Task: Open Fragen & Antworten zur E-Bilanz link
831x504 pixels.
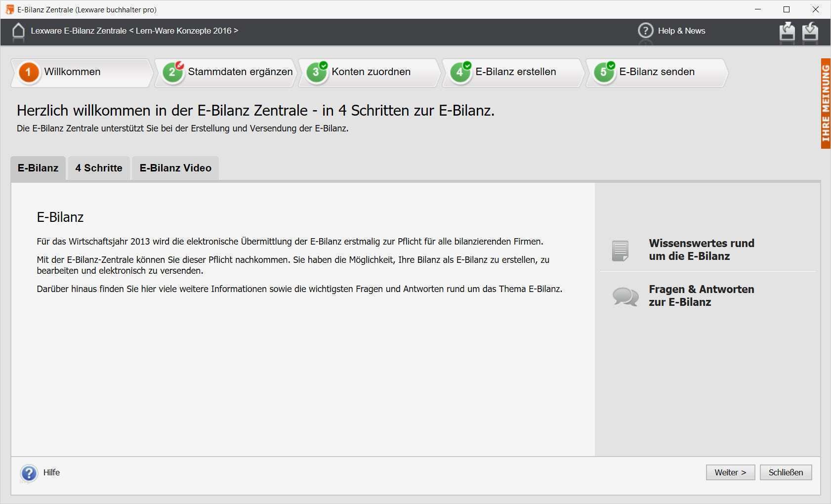Action: pyautogui.click(x=702, y=295)
